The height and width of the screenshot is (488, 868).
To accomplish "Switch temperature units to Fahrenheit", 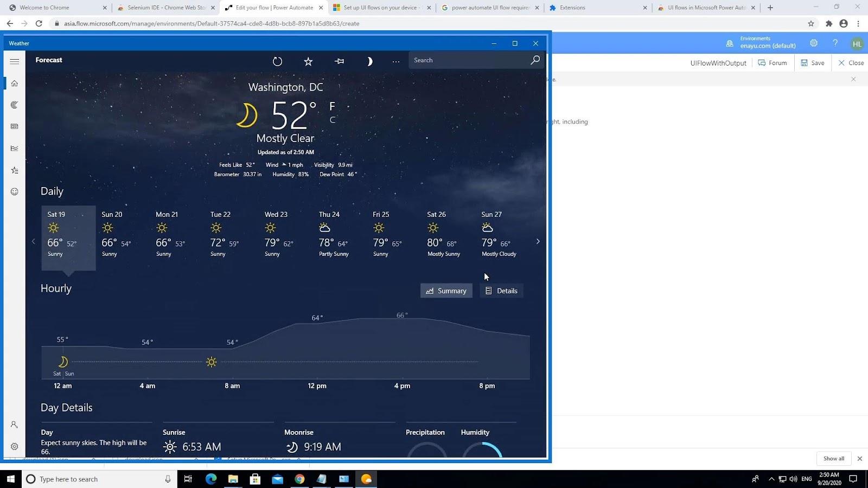I will coord(332,106).
